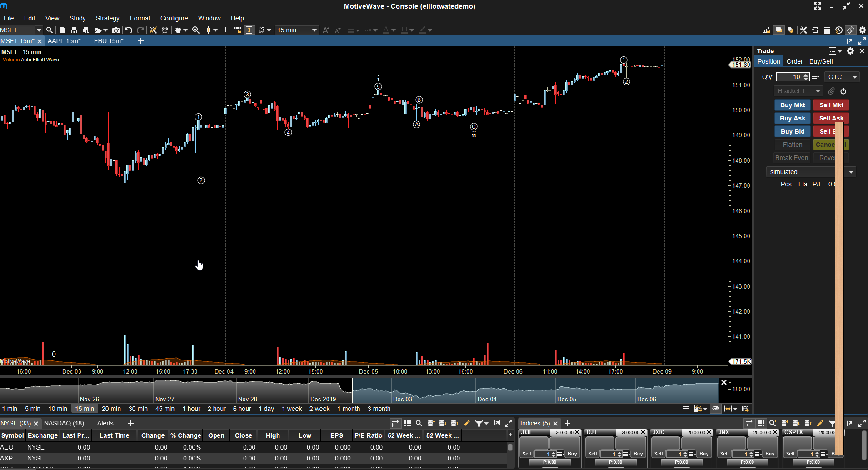
Task: Click the ruler-and-lock icon in top toolbar
Action: [238, 30]
